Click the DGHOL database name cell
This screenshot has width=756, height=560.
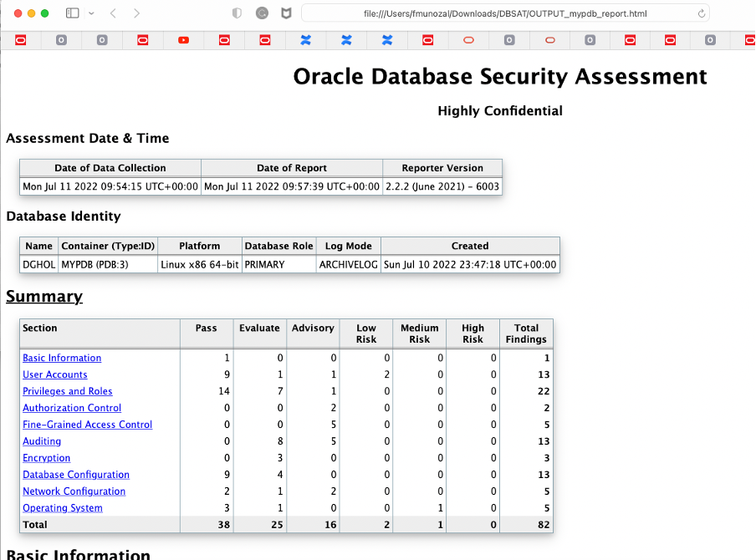click(x=39, y=265)
